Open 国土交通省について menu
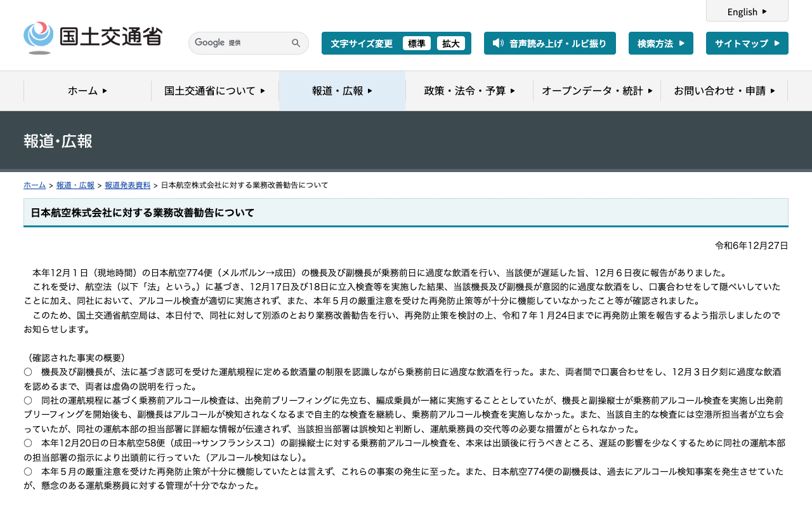Screen dimensions: 812x508 pos(215,91)
